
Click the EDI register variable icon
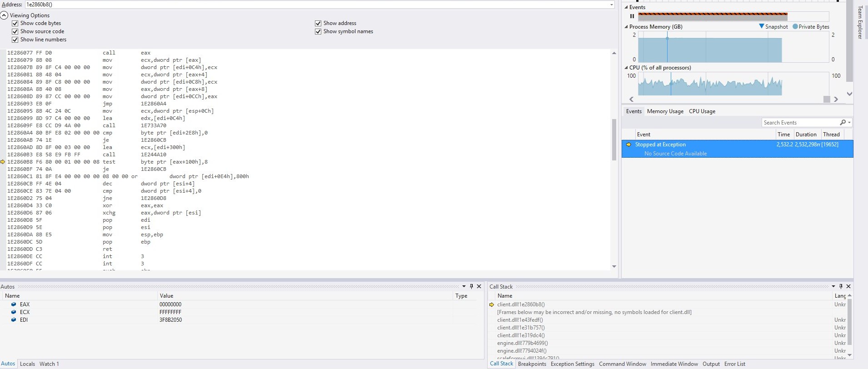[x=14, y=320]
